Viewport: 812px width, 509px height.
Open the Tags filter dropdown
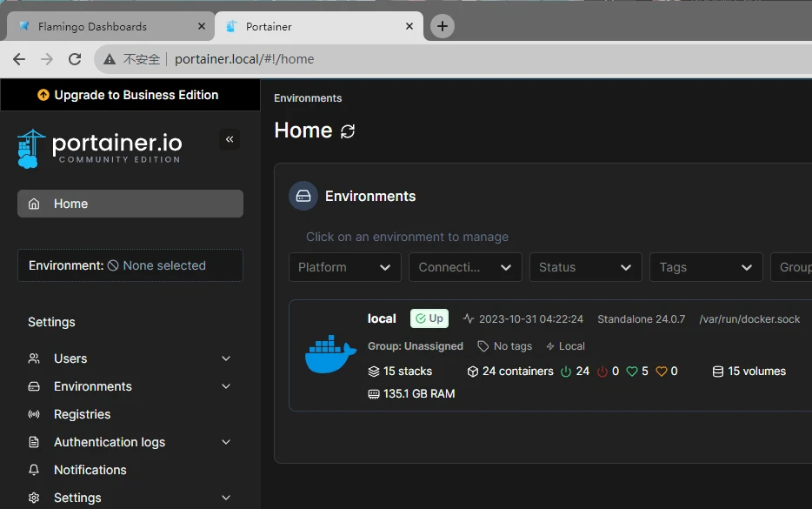[x=706, y=267]
